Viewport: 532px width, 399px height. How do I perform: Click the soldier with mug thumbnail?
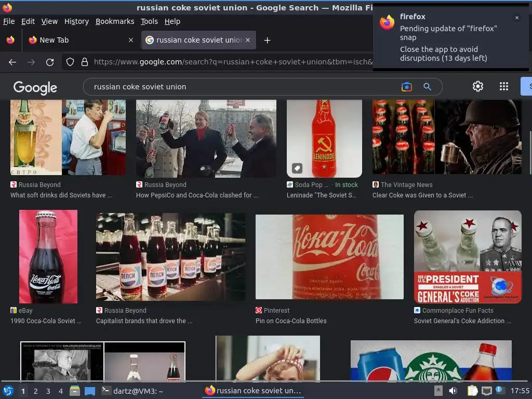(447, 137)
